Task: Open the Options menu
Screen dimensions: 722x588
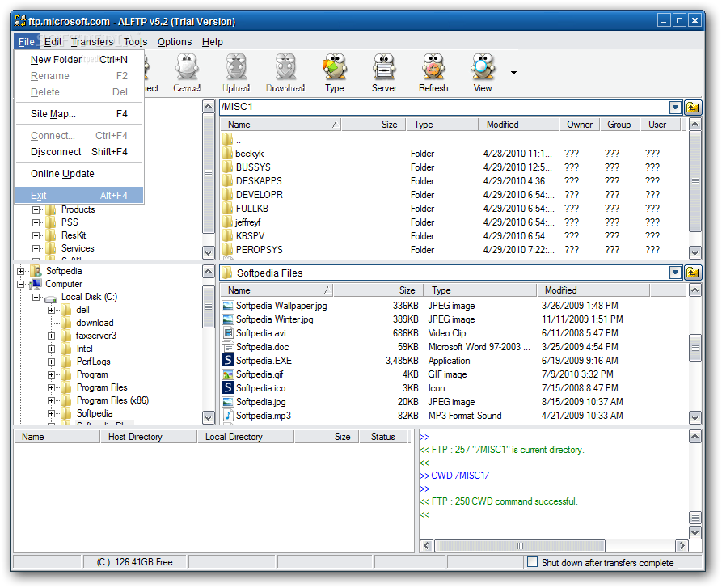Action: pyautogui.click(x=175, y=41)
